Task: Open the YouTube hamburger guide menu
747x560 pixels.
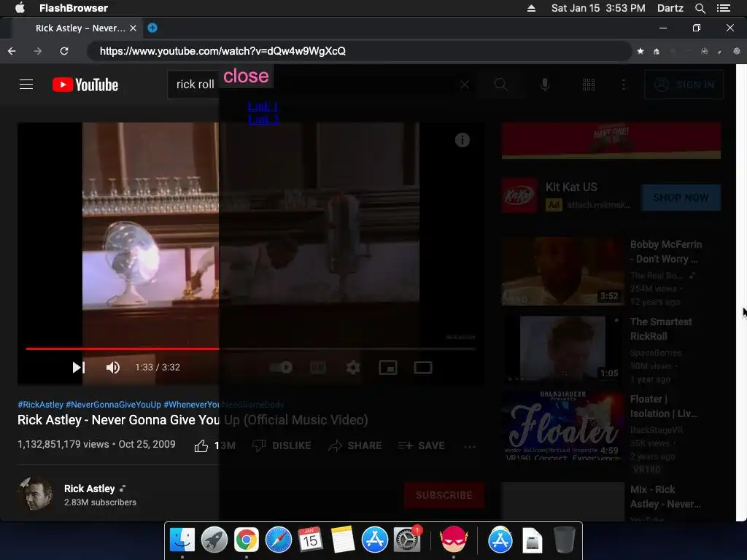Action: [26, 85]
